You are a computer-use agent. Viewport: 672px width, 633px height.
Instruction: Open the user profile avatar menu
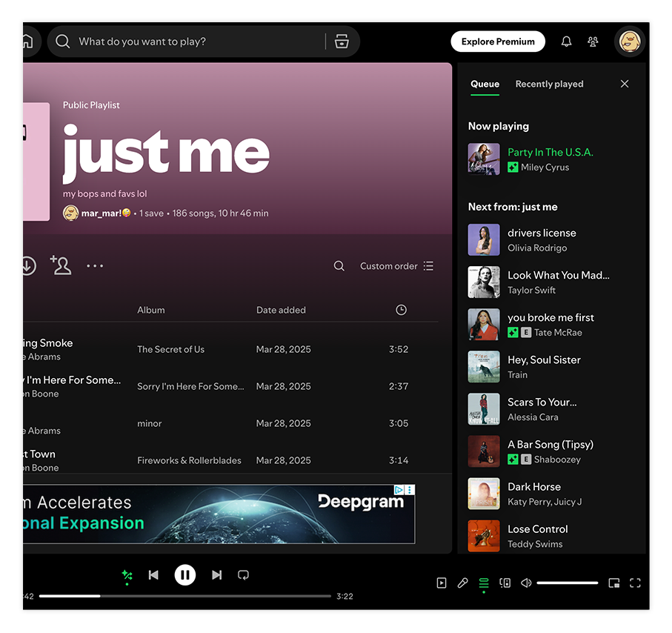coord(630,42)
